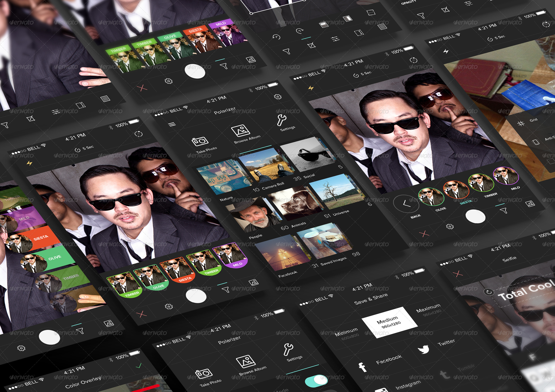Open gear settings on left camera screen
The image size is (555, 392).
(169, 306)
